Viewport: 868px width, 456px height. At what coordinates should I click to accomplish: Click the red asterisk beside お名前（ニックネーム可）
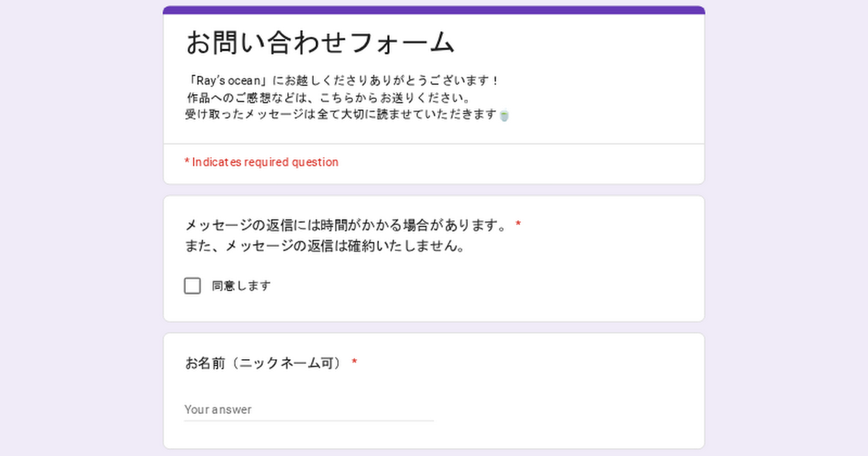[x=354, y=363]
